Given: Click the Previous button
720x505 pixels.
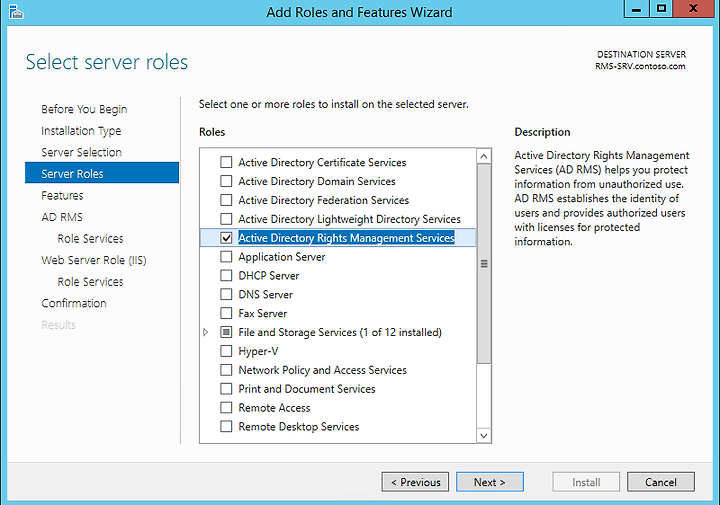Looking at the screenshot, I should 415,482.
